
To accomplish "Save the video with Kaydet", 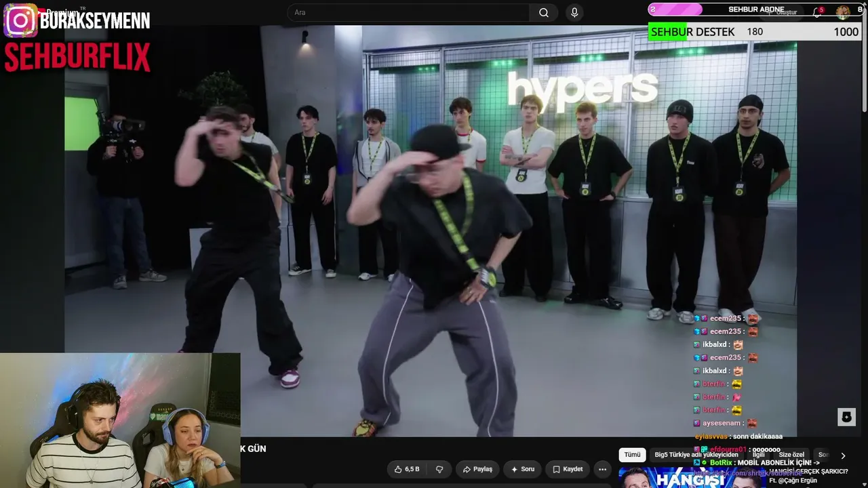I will click(568, 469).
